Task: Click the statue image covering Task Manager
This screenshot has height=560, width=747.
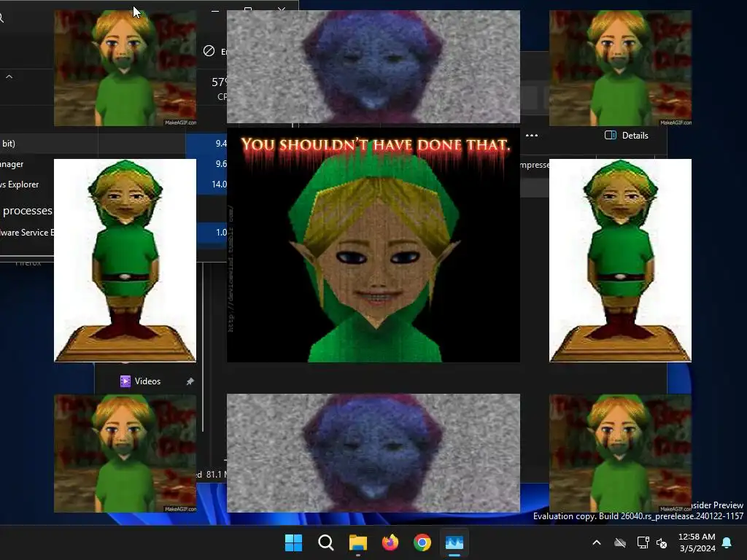Action: tap(125, 260)
